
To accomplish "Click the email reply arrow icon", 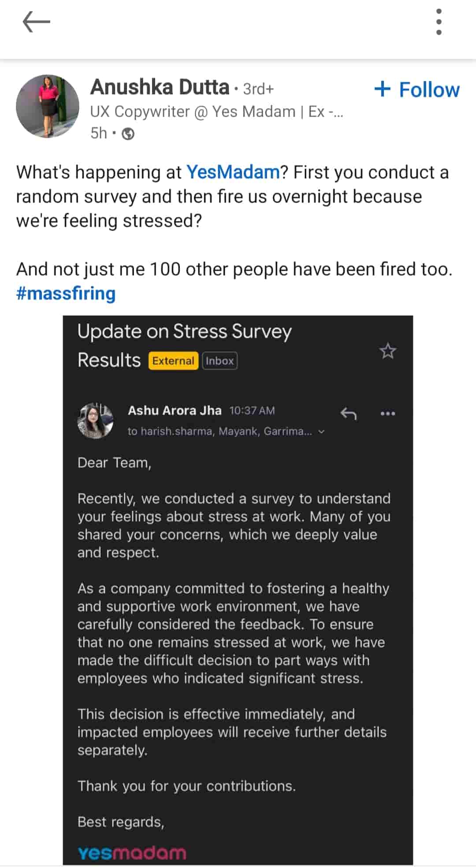I will (349, 414).
